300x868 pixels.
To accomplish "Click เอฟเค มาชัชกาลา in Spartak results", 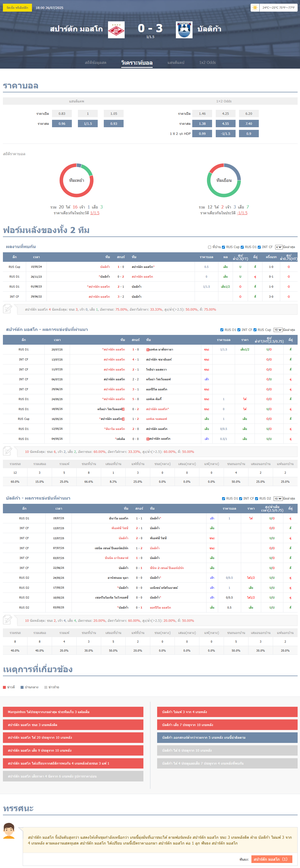I will pos(161,349).
